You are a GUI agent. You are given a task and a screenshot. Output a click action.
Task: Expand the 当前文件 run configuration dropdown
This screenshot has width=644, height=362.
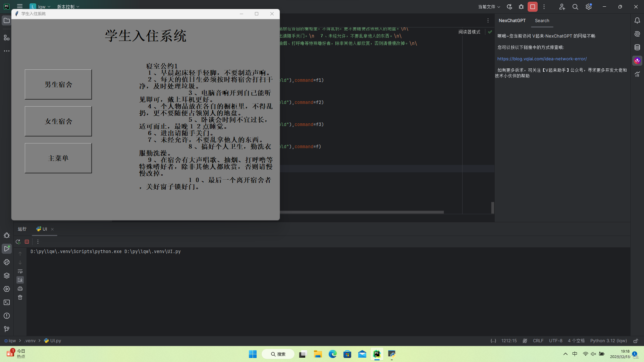pyautogui.click(x=489, y=7)
